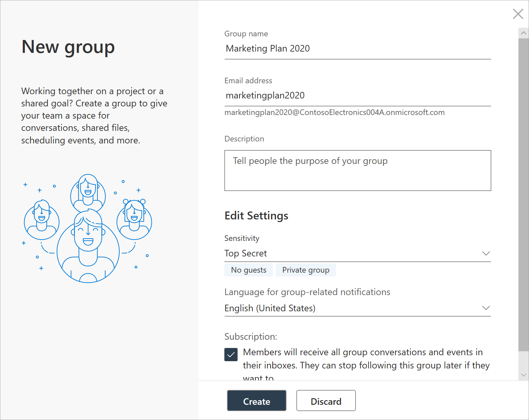Open the Sensitivity chevron to change Top Secret
The image size is (529, 420).
[486, 253]
